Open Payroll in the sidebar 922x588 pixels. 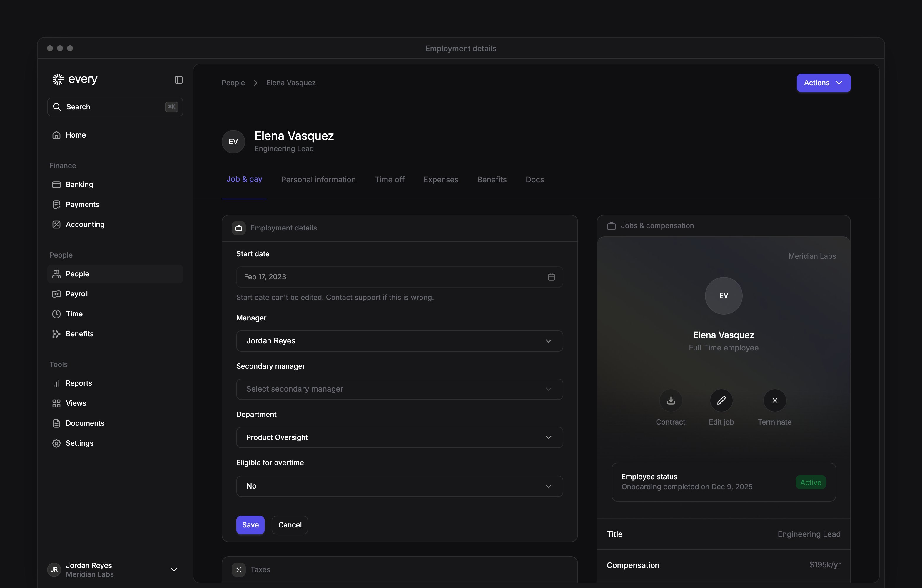[x=115, y=294]
